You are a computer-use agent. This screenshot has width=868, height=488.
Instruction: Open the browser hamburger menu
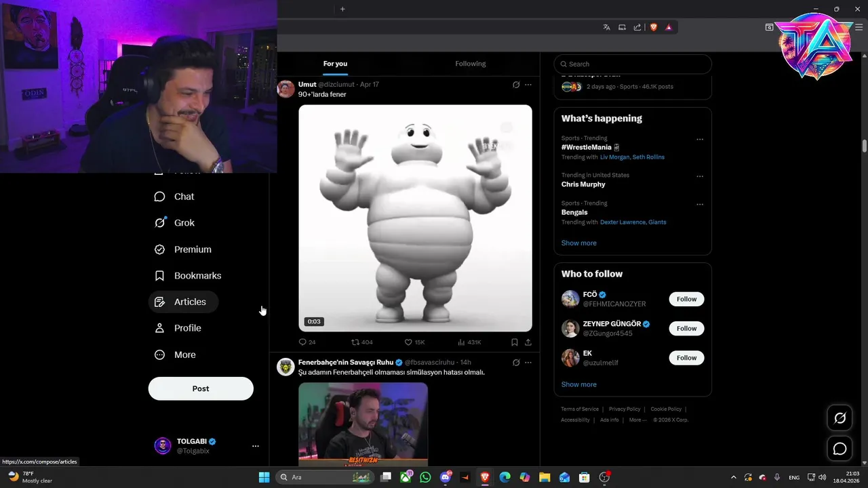(859, 27)
